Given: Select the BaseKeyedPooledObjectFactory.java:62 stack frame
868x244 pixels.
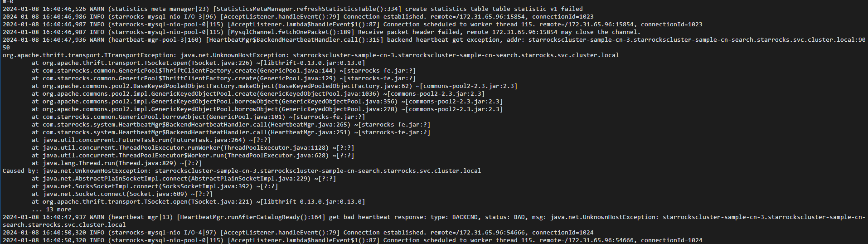Looking at the screenshot, I should tap(274, 86).
